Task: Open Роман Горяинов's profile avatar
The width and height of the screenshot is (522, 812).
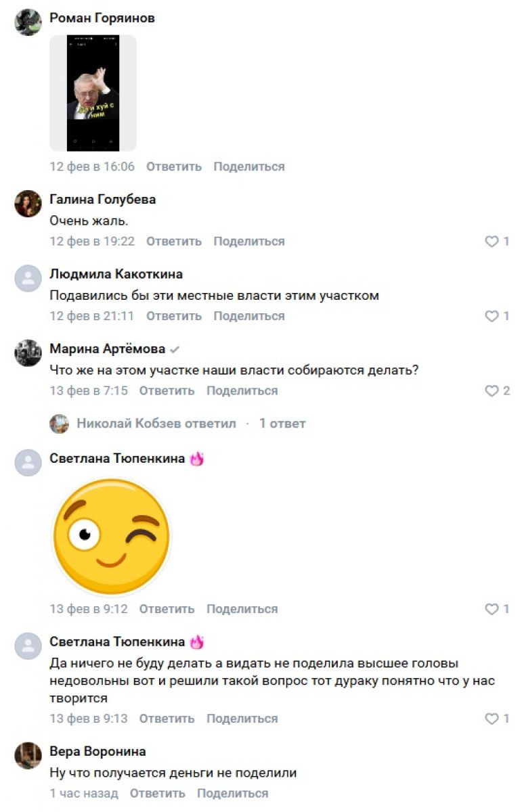Action: click(28, 22)
